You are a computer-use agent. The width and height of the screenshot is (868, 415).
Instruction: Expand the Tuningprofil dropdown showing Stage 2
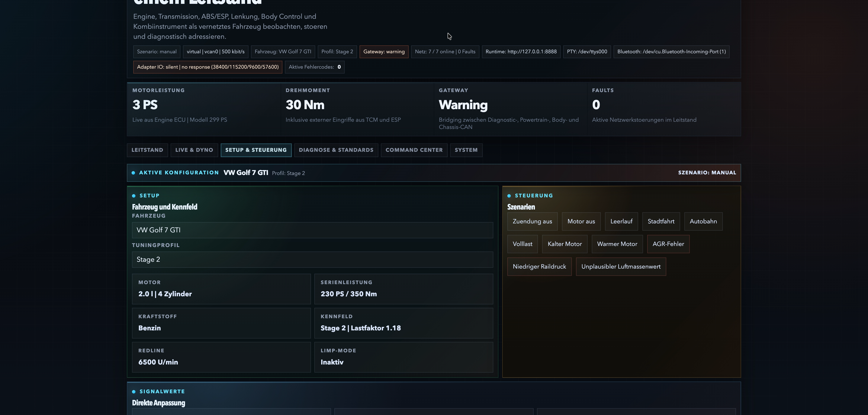(312, 259)
